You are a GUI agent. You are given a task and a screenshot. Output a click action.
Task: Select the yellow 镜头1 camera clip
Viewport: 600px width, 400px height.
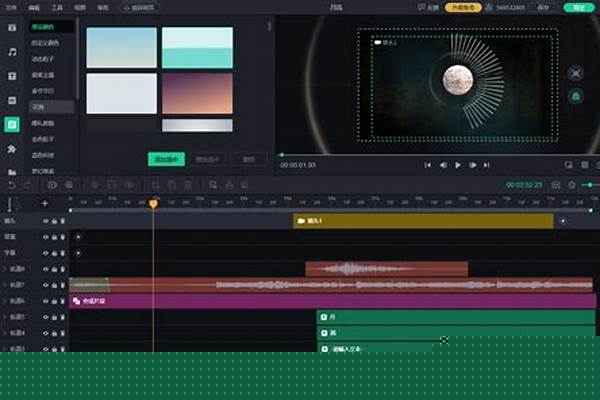pos(423,221)
